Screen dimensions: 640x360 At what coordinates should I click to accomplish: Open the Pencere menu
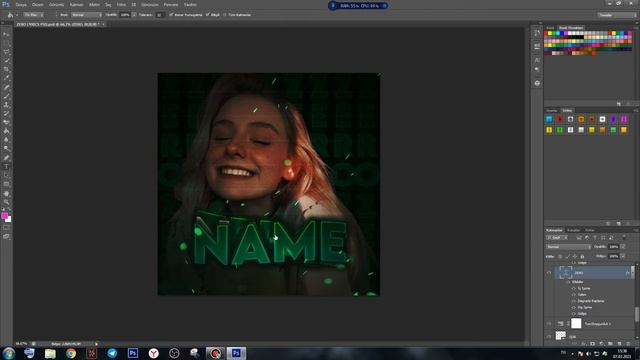pos(171,5)
